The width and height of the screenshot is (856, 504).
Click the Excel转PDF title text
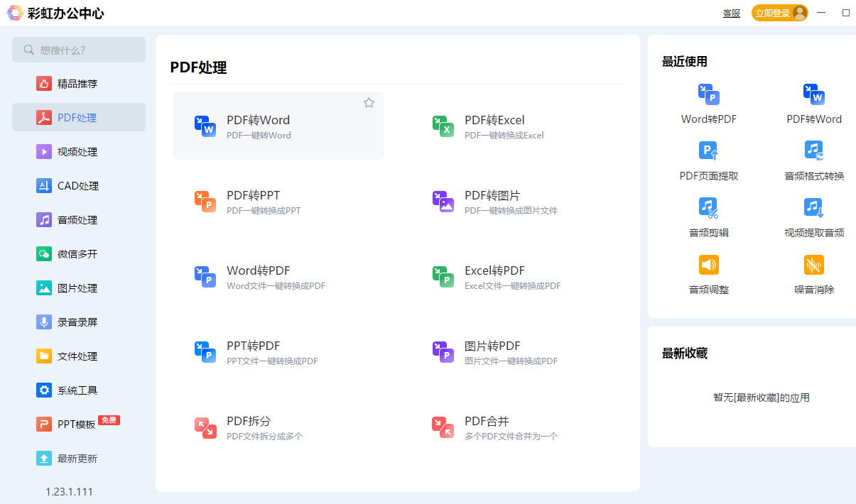pyautogui.click(x=494, y=270)
